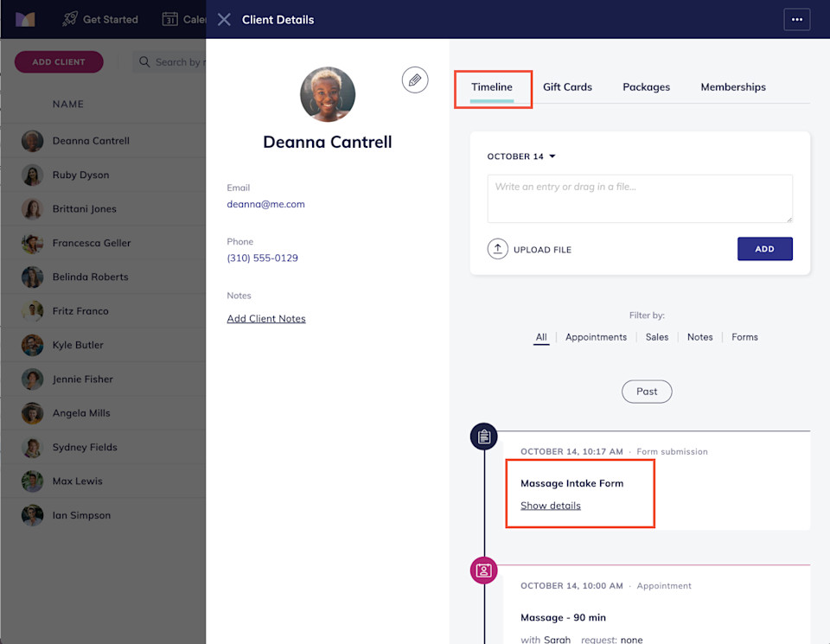Viewport: 830px width, 644px height.
Task: Click the client search field
Action: (x=169, y=62)
